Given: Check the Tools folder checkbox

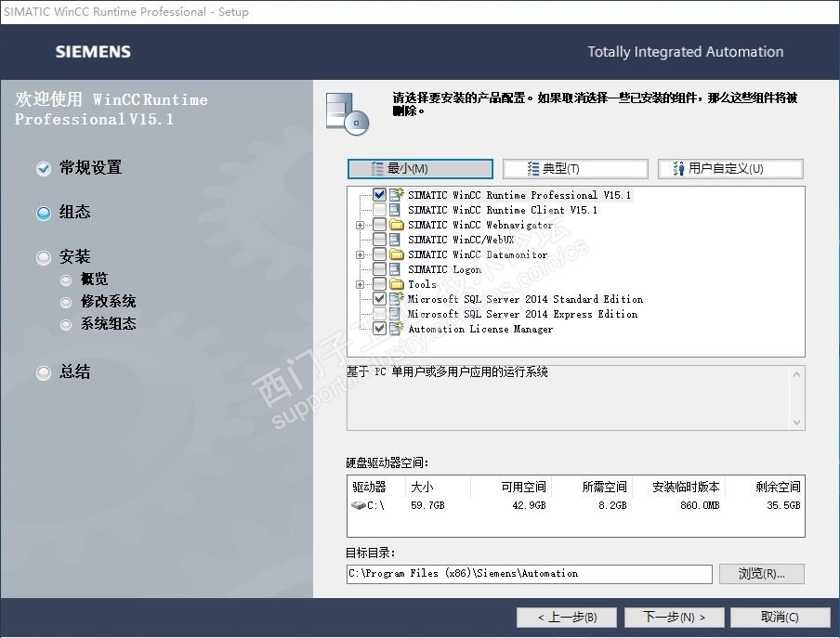Looking at the screenshot, I should 379,283.
